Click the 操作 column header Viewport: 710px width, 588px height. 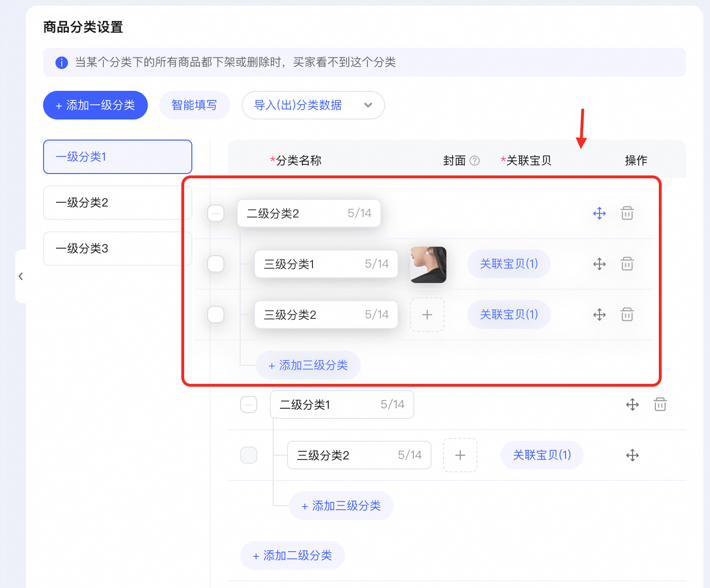click(636, 161)
